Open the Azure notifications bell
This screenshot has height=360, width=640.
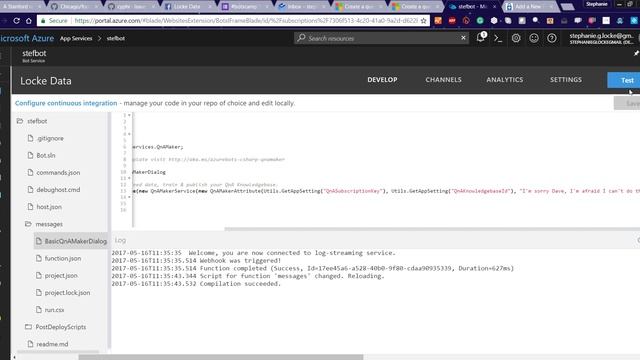click(x=481, y=38)
